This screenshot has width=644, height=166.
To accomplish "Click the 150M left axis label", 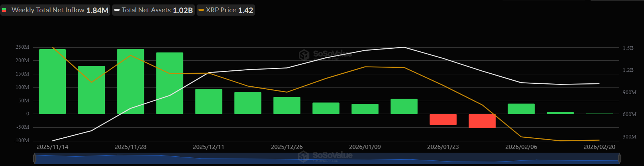I will click(22, 74).
